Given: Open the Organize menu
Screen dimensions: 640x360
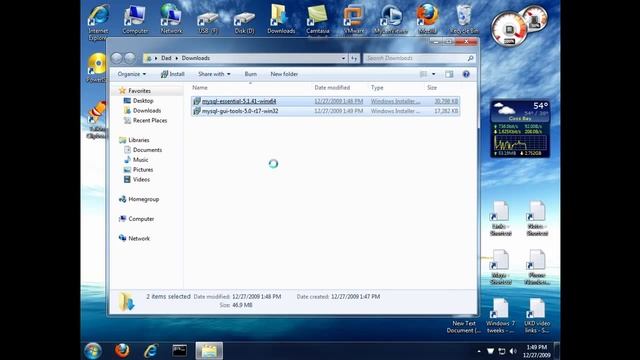Looking at the screenshot, I should 131,74.
